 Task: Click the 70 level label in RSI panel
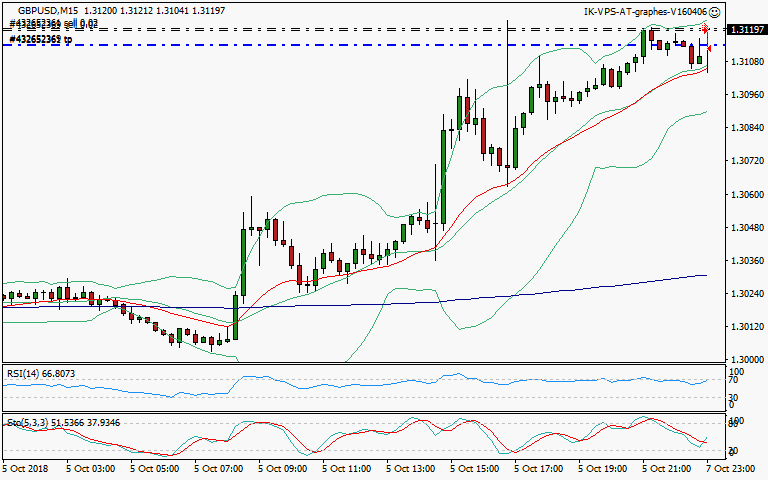coord(732,381)
